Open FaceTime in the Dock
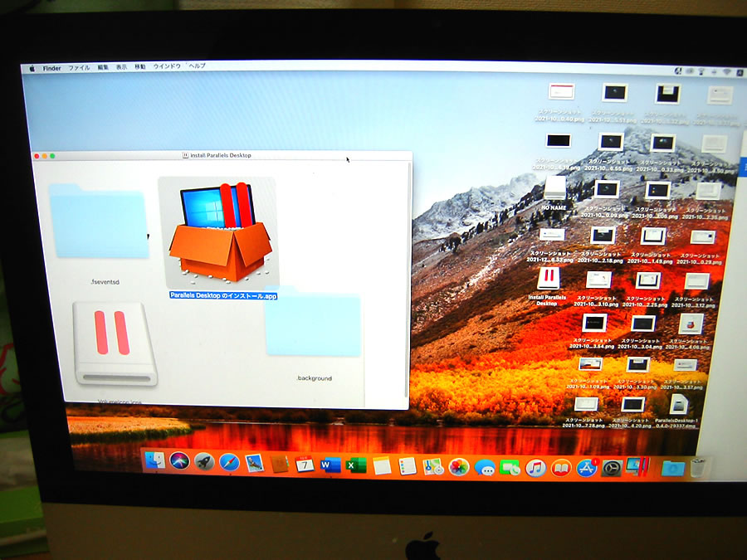The height and width of the screenshot is (560, 747). [x=510, y=468]
